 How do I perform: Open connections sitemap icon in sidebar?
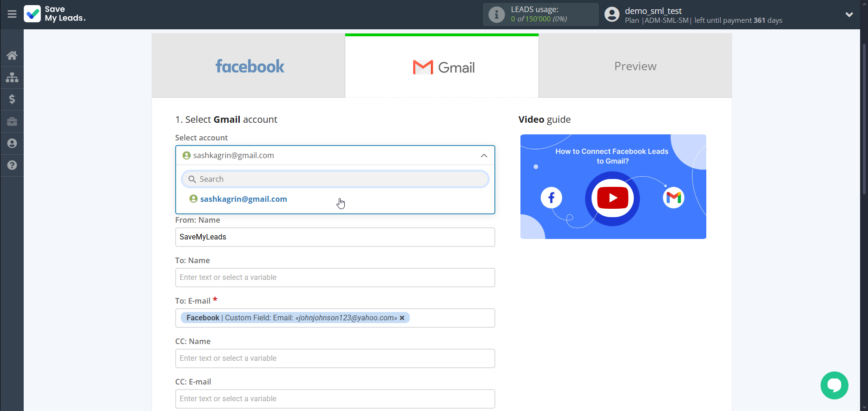[12, 77]
